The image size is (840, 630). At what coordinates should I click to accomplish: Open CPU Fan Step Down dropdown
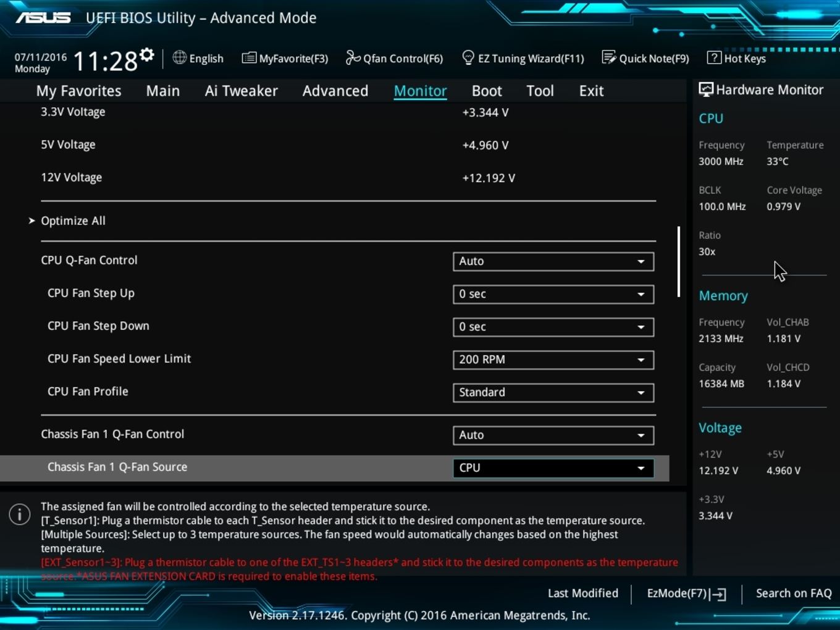coord(553,327)
